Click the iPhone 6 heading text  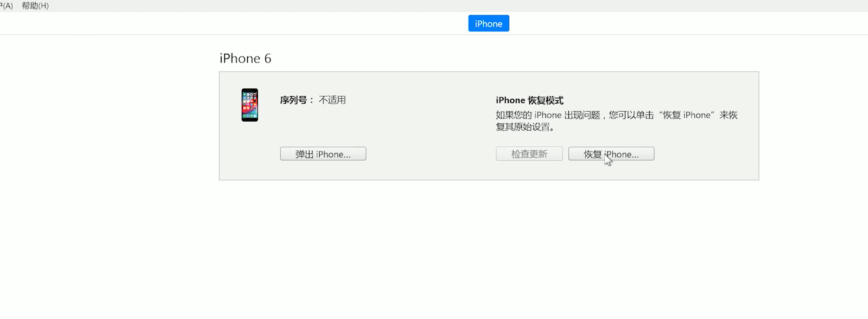246,59
